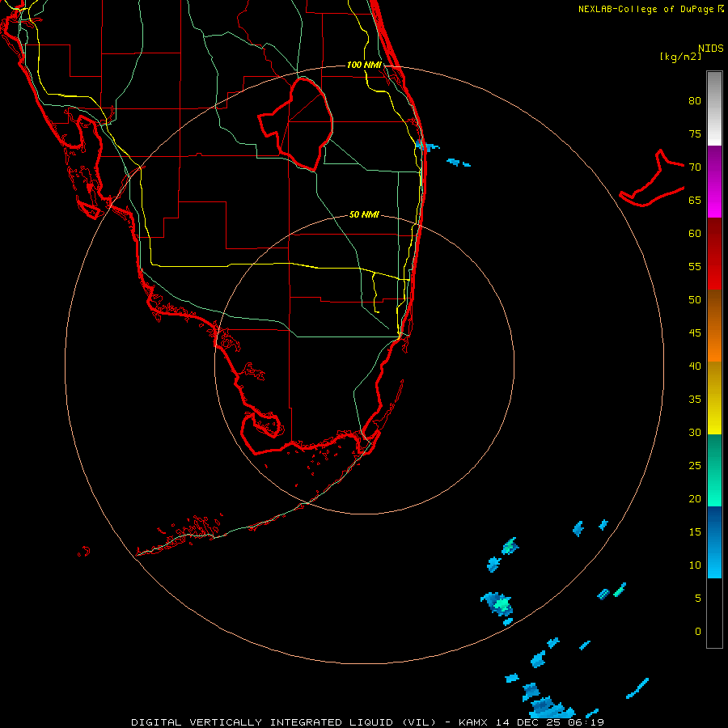This screenshot has width=728, height=728.
Task: Click the 40 value on the color scale
Action: [x=695, y=366]
